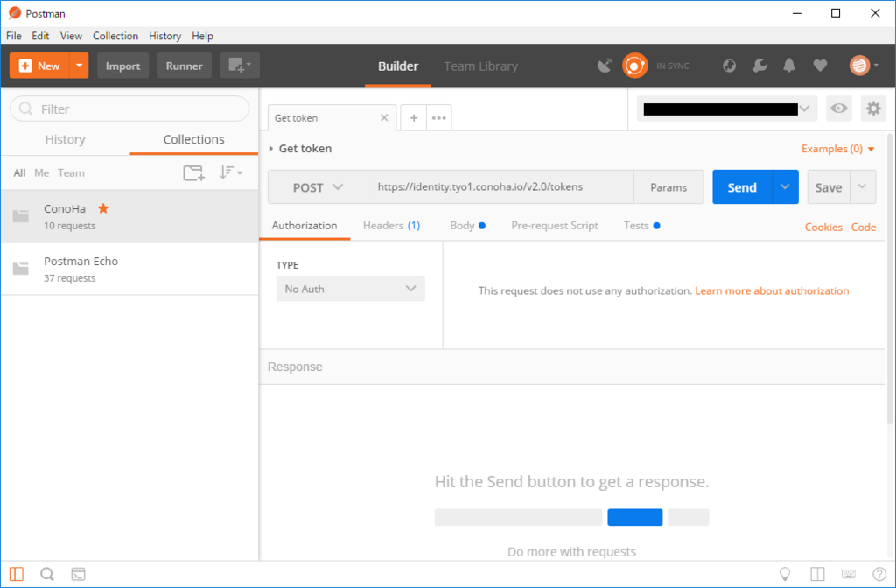Screen dimensions: 896x588
Task: Open the Examples (0) dropdown
Action: click(x=837, y=149)
